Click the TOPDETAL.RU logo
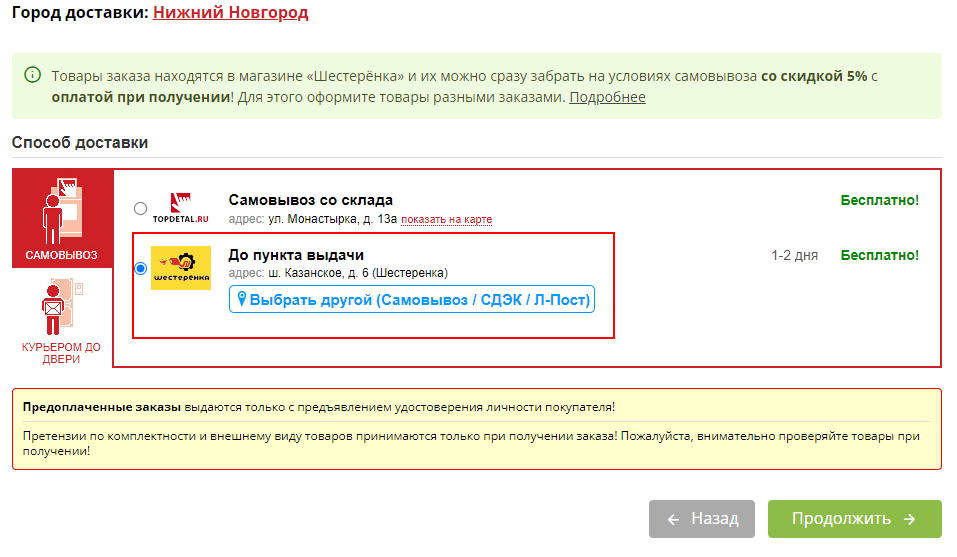The height and width of the screenshot is (557, 957). (x=181, y=208)
